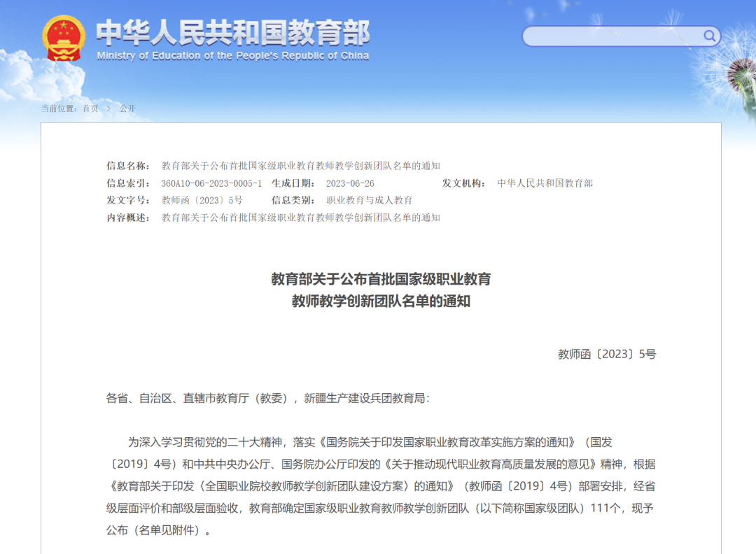756x554 pixels.
Task: Select the 信息名称 field label
Action: (128, 166)
